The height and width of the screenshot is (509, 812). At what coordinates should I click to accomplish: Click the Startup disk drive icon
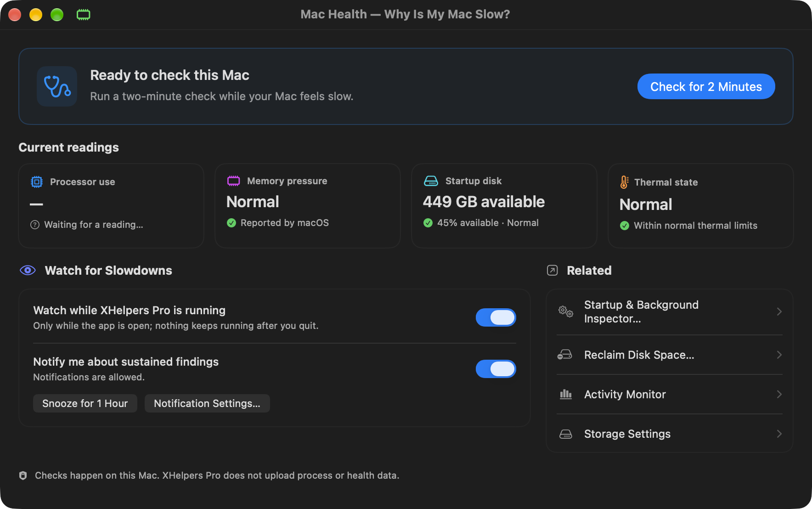[x=431, y=181]
